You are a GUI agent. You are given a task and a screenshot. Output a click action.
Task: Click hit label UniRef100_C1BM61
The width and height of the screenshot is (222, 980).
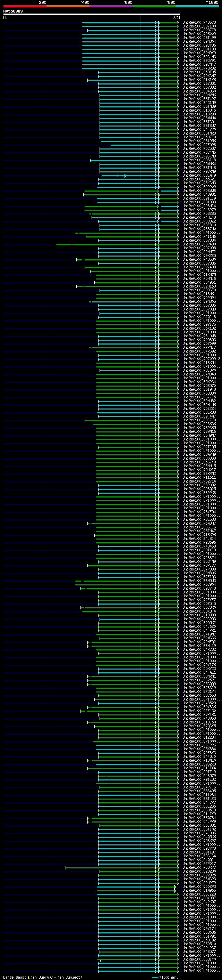coord(199,294)
